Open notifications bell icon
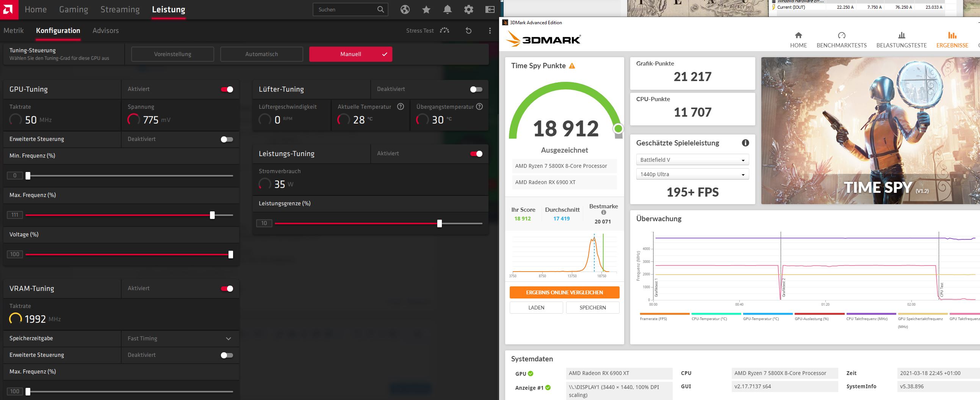 pyautogui.click(x=448, y=9)
